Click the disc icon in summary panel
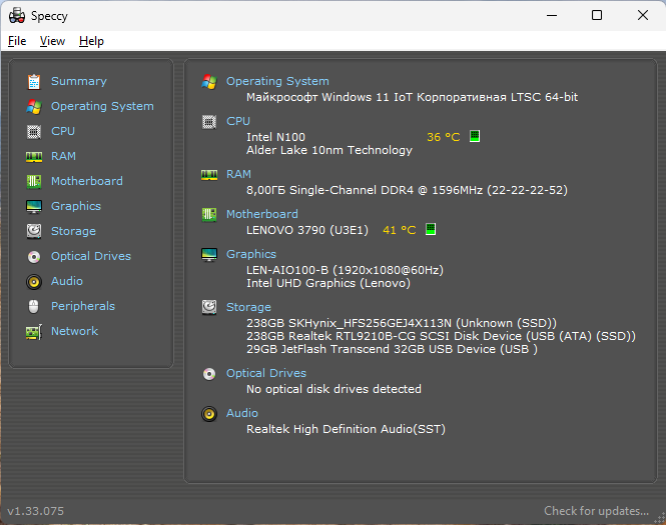 tap(209, 374)
